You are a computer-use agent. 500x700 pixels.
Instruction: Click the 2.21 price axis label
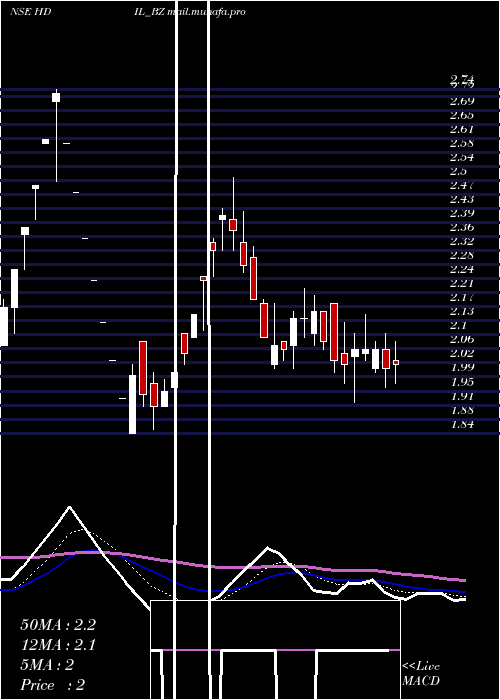(462, 283)
